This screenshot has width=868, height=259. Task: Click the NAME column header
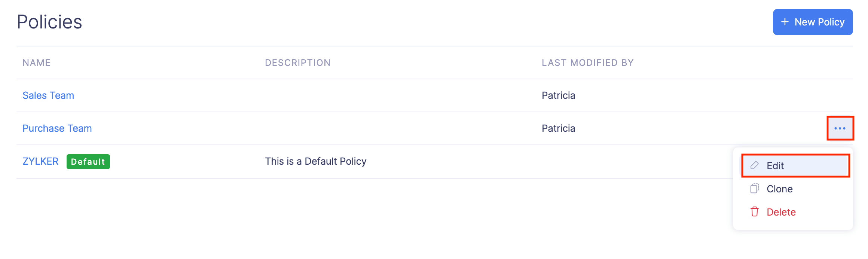tap(36, 63)
